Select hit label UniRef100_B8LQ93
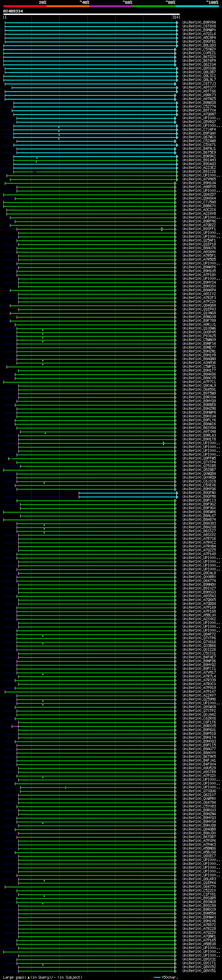The image size is (222, 980). [199, 45]
